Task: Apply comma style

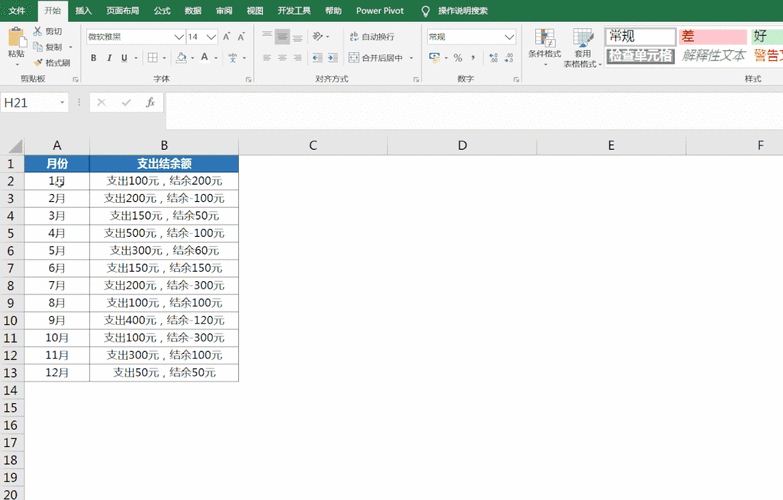Action: tap(473, 58)
